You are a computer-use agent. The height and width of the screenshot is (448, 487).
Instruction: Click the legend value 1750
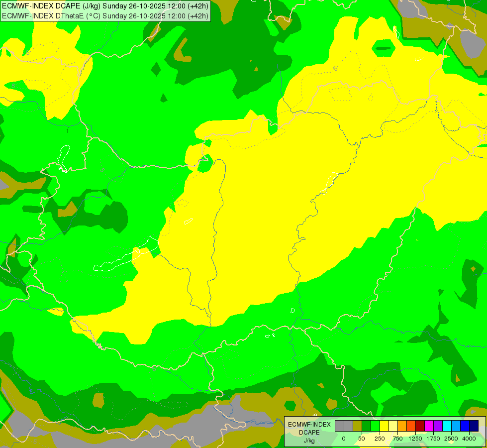433,439
